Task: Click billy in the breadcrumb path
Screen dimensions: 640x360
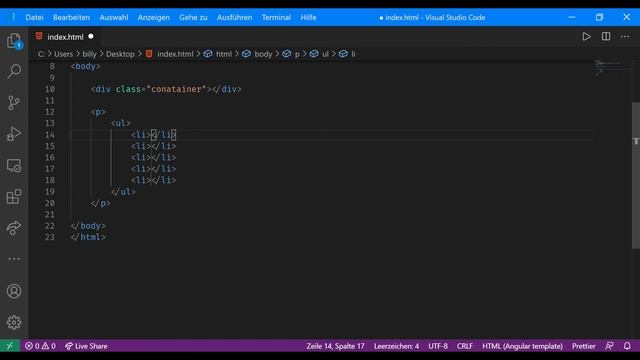Action: pyautogui.click(x=89, y=54)
